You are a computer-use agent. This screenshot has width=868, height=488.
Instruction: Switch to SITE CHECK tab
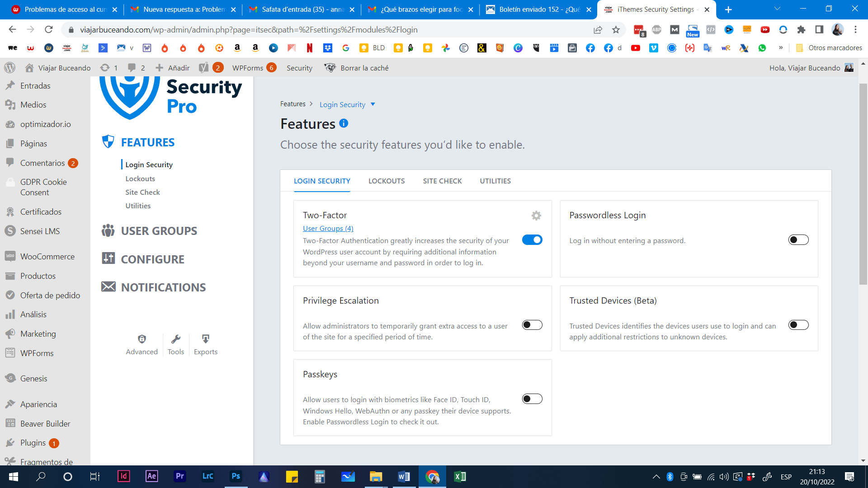pyautogui.click(x=442, y=181)
